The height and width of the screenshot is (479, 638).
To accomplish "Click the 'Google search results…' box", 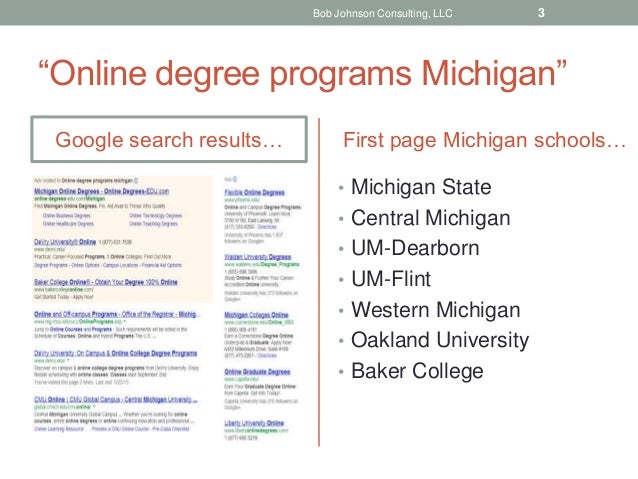I will click(169, 139).
